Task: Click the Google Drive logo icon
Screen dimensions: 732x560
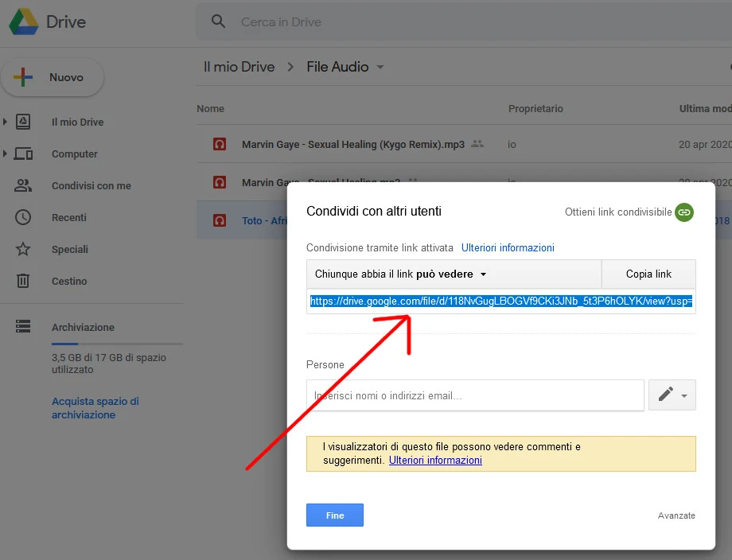Action: coord(23,22)
